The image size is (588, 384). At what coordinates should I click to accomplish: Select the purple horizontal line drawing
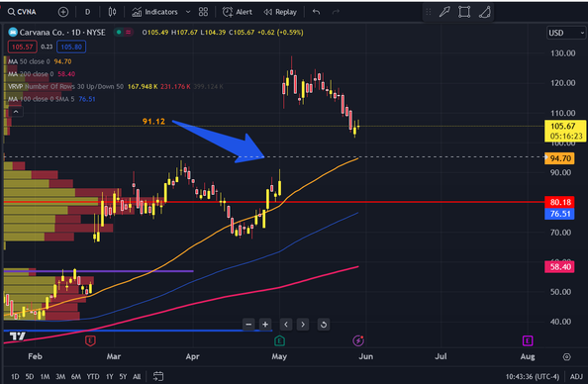tap(99, 271)
